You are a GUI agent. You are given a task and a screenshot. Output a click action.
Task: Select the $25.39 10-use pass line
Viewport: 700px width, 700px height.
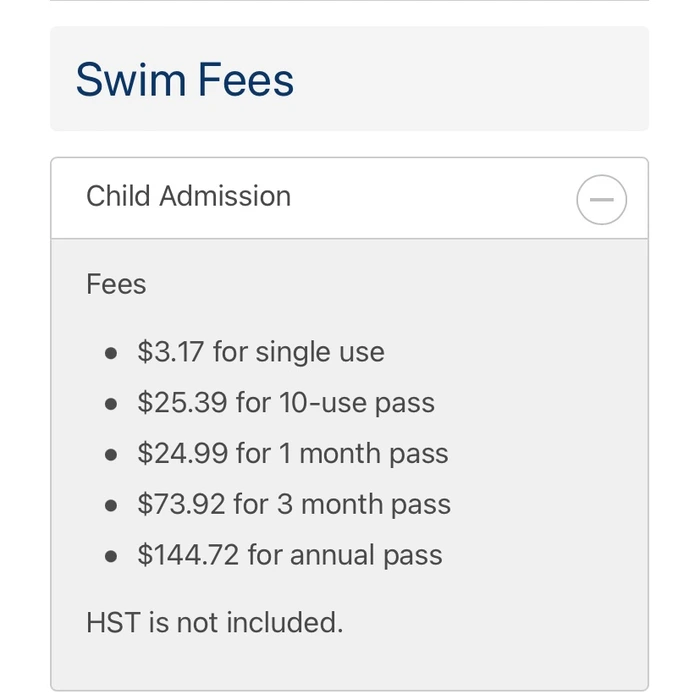pos(286,403)
